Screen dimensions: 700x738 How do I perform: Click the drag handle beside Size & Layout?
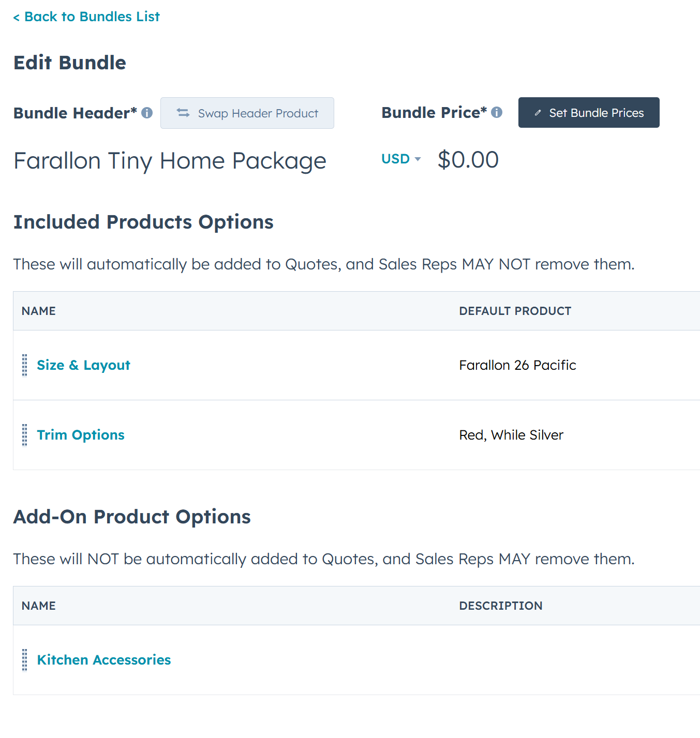tap(24, 365)
